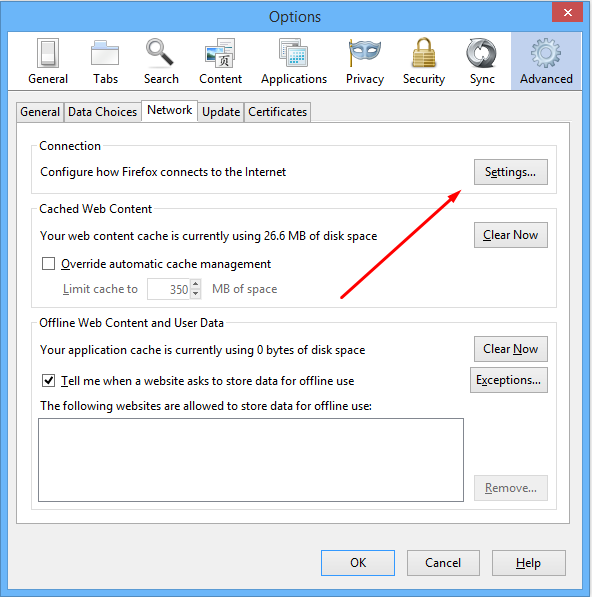This screenshot has height=597, width=592.
Task: Open the Content options panel icon
Action: 220,53
